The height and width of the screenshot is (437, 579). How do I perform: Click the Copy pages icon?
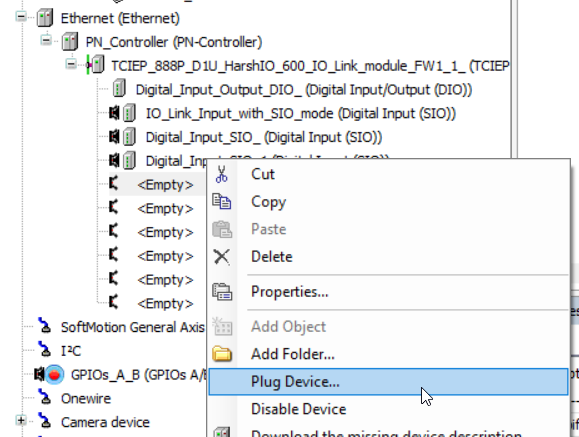pyautogui.click(x=222, y=202)
